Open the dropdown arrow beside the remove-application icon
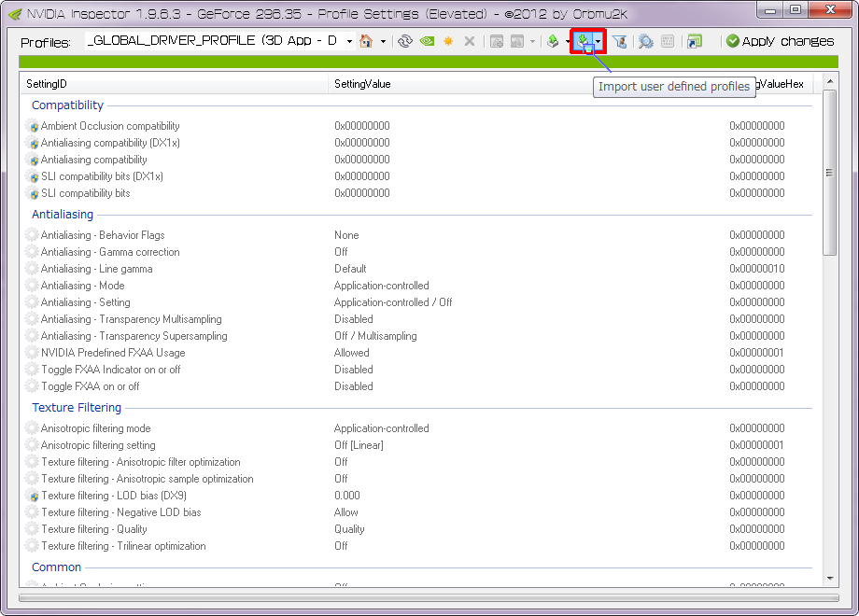 click(x=532, y=42)
